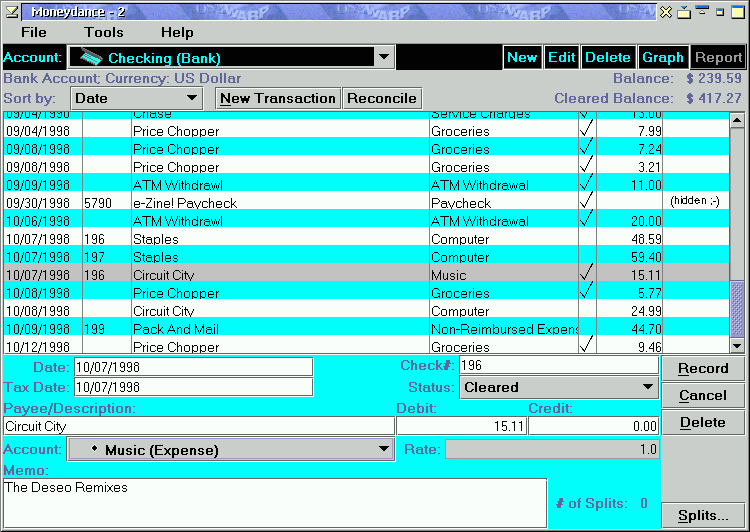
Task: Toggle cleared checkmark for 09/09/1998 ATM Withdrawl
Action: (x=587, y=184)
